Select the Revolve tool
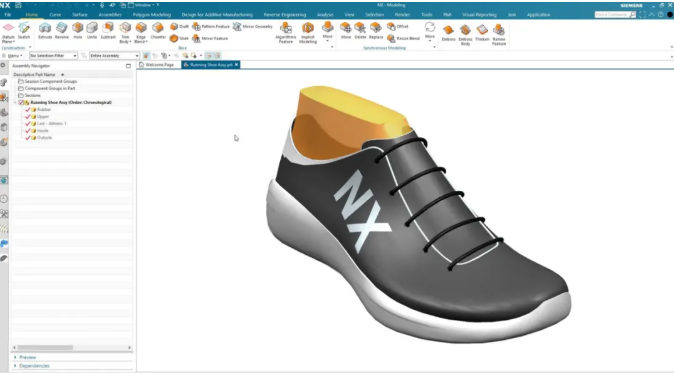Image resolution: width=674 pixels, height=374 pixels. [x=61, y=31]
